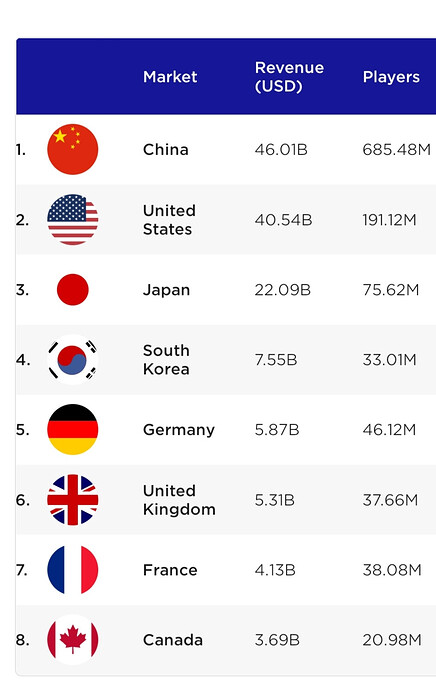Select the Germany flag icon

73,429
